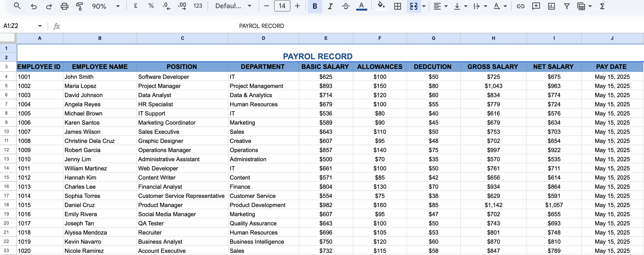Click the font size input field
Screen dimensions: 644x255
(282, 6)
